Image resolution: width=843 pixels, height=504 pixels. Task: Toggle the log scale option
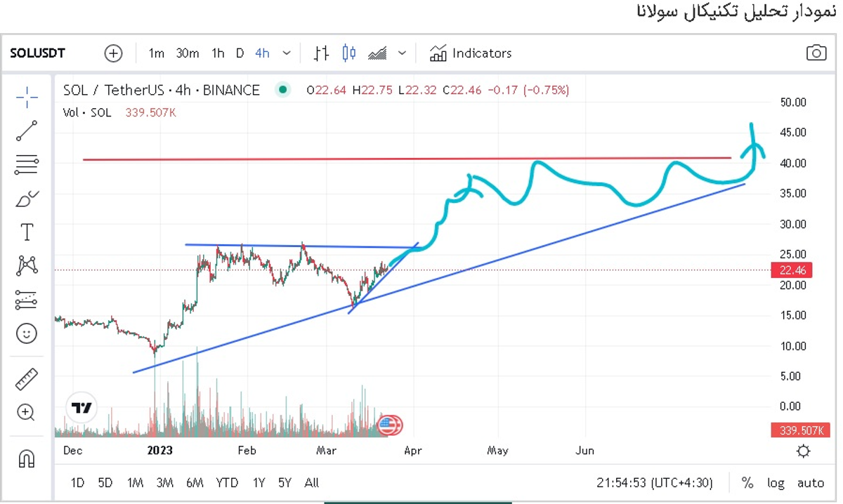tap(776, 483)
